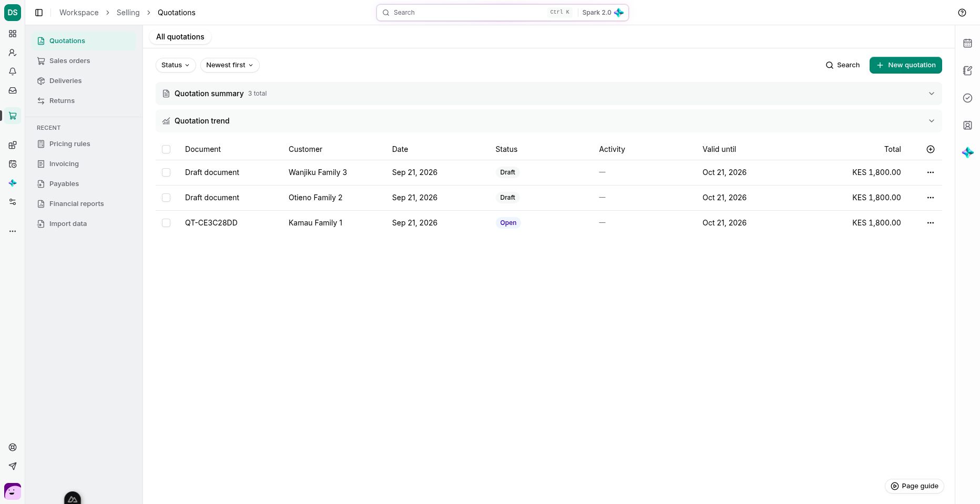Select the Otieno Family 2 row checkbox

(x=166, y=198)
